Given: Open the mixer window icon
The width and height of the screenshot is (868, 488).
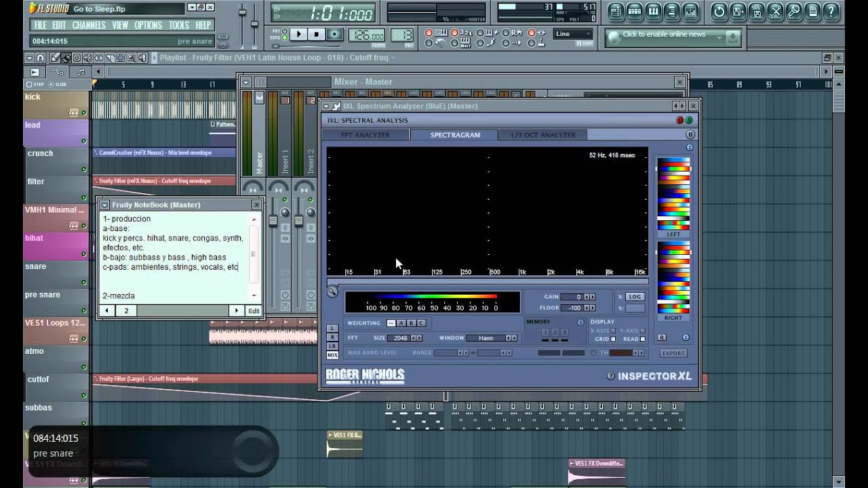Looking at the screenshot, I should 690,12.
